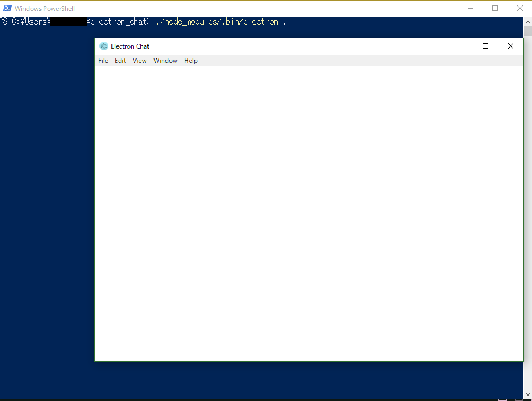Close the Windows PowerShell window
This screenshot has width=532, height=401.
coord(519,8)
